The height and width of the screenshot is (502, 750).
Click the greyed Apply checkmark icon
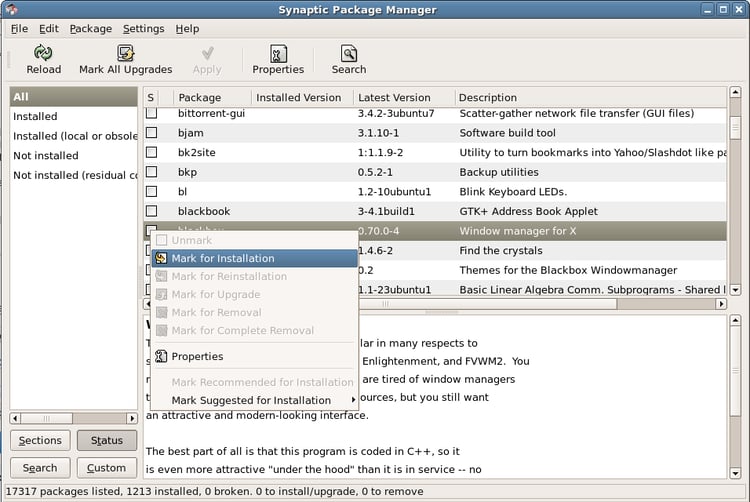(x=207, y=53)
